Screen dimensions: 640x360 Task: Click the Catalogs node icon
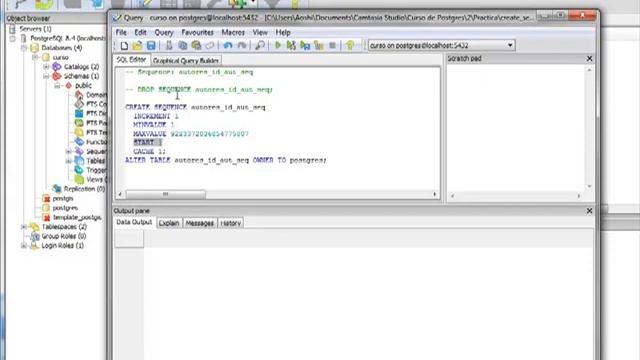click(57, 67)
